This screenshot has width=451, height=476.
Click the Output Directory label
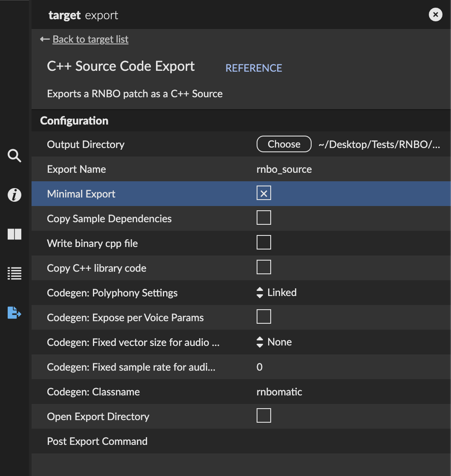click(x=86, y=144)
